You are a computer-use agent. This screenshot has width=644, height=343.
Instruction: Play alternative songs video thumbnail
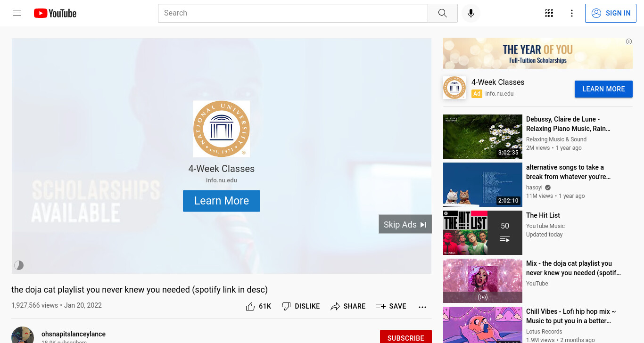(483, 185)
